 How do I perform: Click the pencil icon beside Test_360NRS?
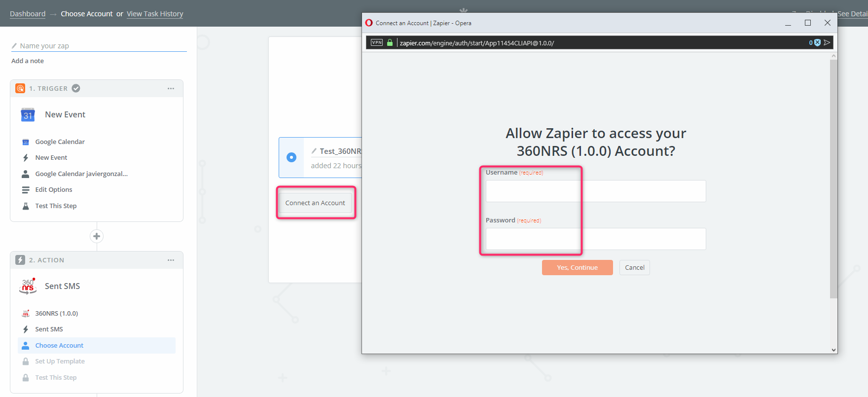pyautogui.click(x=314, y=151)
